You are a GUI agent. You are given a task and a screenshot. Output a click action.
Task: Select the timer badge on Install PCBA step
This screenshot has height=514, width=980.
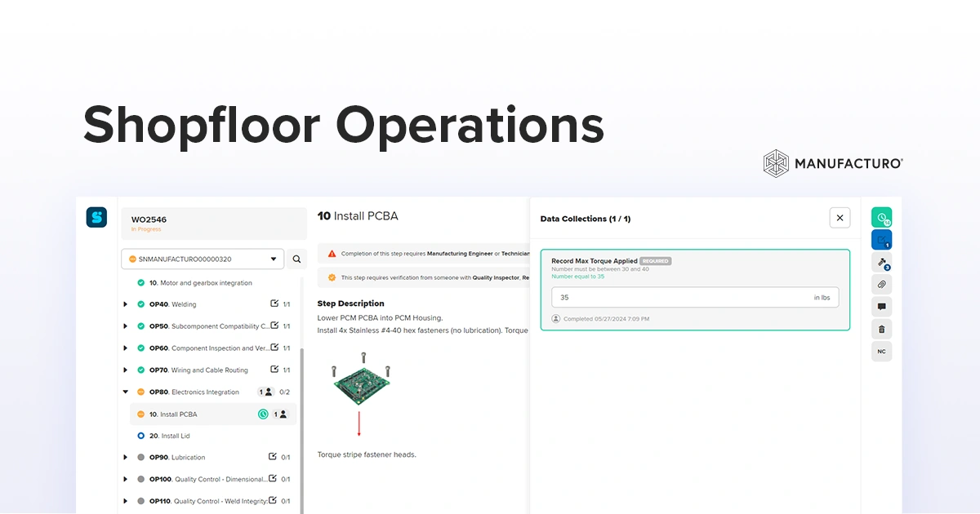(x=263, y=414)
